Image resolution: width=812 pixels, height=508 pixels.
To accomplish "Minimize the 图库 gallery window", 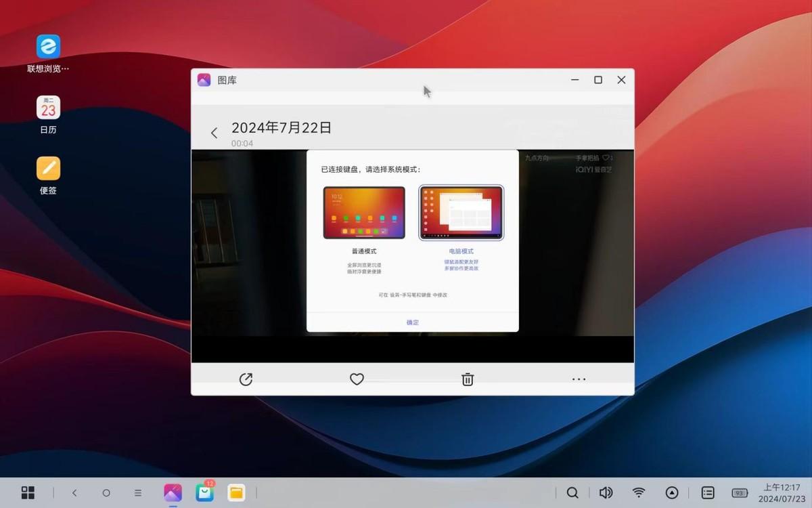I will [575, 80].
